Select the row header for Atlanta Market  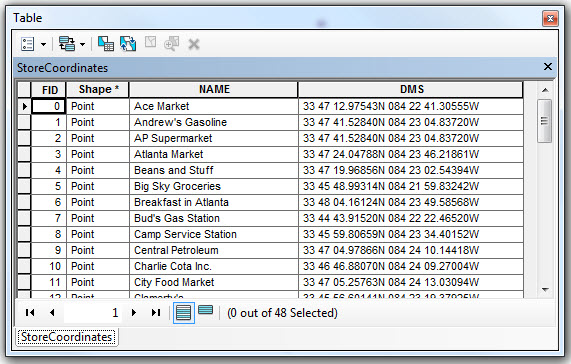coord(24,154)
